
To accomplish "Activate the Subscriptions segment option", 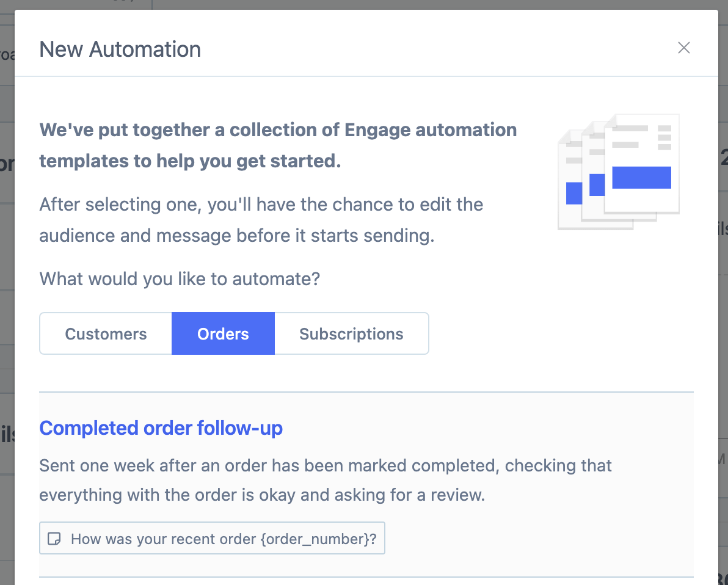I will [351, 333].
